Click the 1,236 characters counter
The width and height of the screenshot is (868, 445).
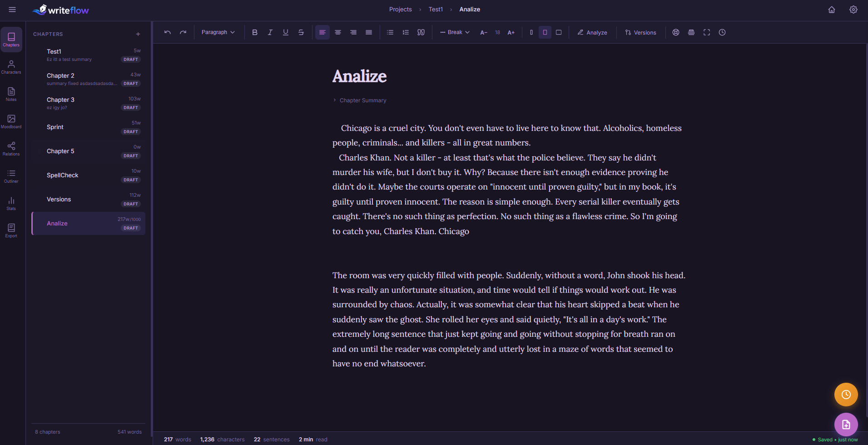pos(222,440)
